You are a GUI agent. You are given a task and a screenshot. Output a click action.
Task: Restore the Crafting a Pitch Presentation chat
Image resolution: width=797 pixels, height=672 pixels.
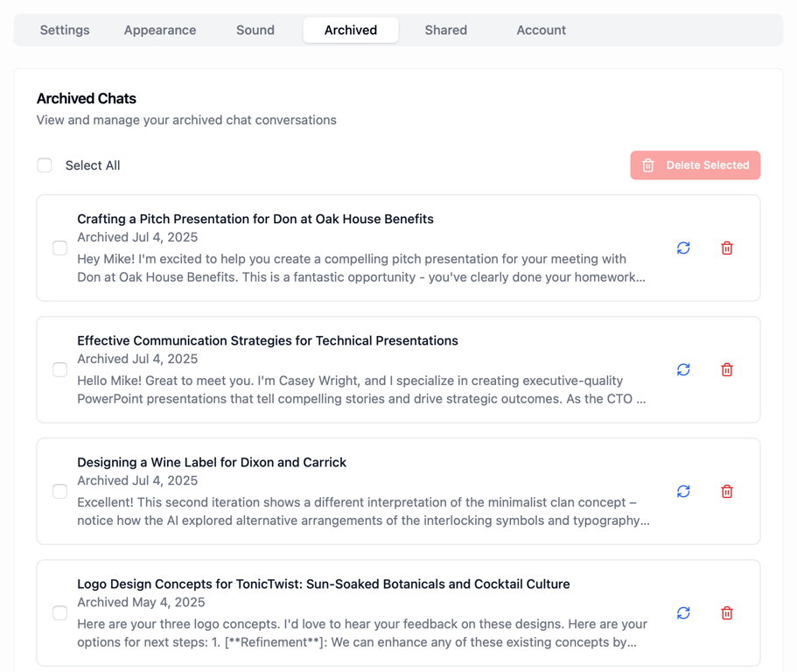pos(683,248)
